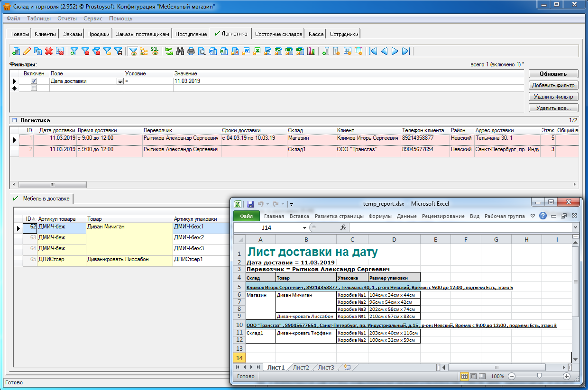The width and height of the screenshot is (588, 390).
Task: Collapse the Логистика table section
Action: coord(13,120)
